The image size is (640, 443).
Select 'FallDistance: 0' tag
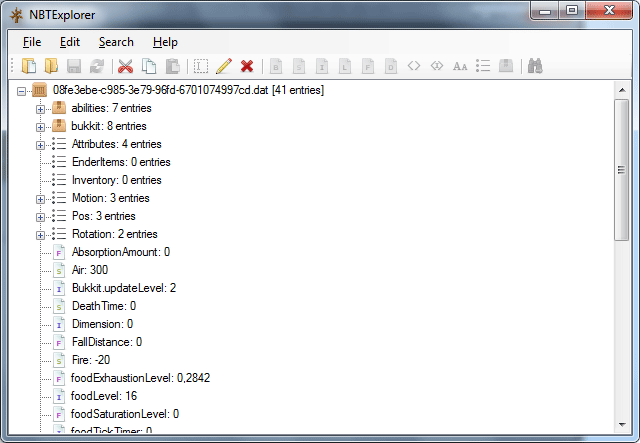[x=107, y=342]
